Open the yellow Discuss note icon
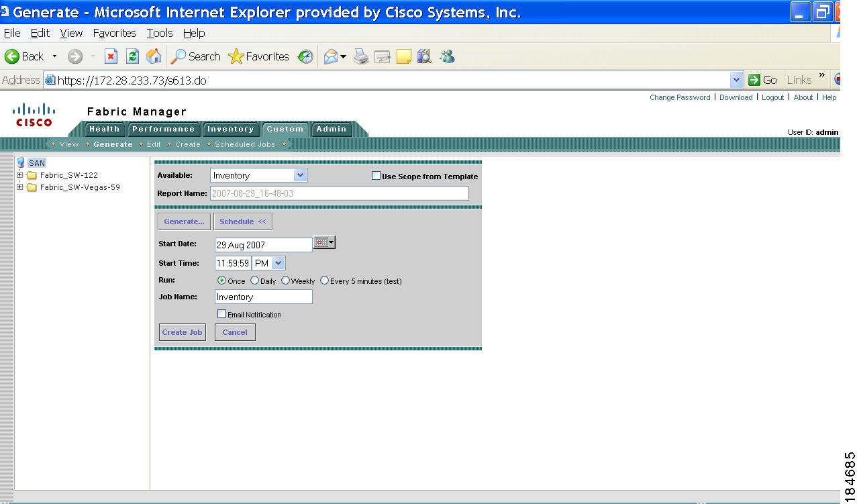 403,57
